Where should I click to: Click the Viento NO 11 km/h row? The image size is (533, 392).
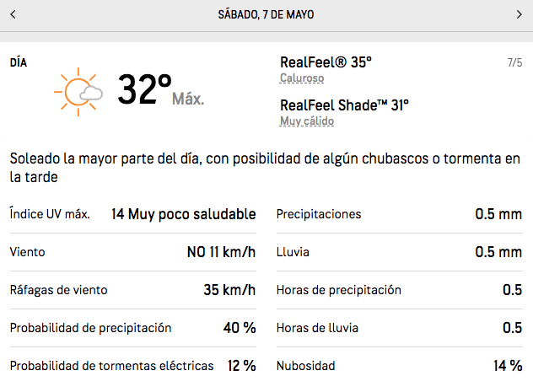132,252
